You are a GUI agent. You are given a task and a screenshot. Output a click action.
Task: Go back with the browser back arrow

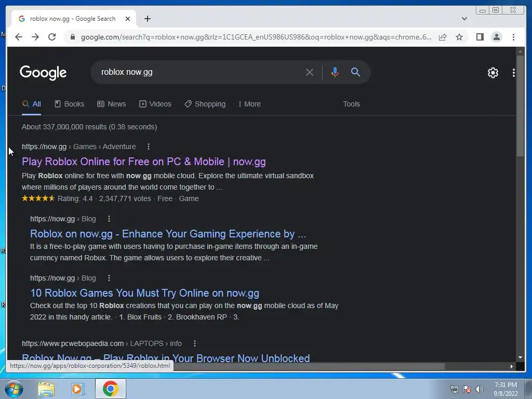click(19, 37)
